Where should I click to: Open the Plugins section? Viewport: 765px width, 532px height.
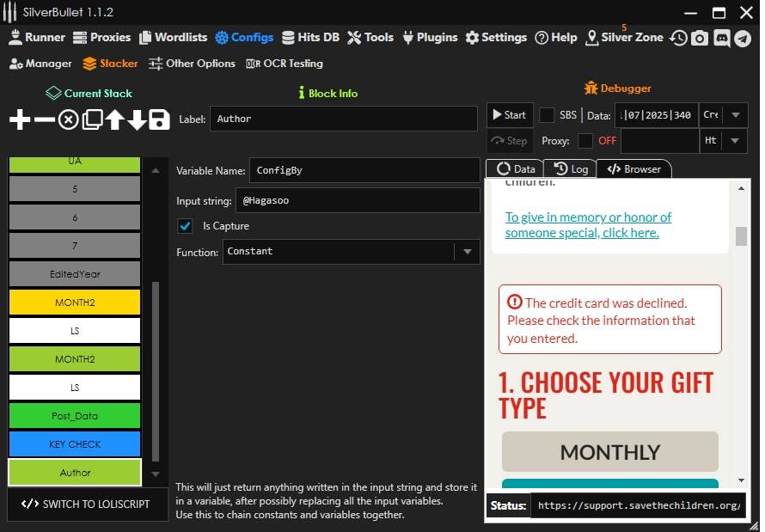click(x=430, y=37)
